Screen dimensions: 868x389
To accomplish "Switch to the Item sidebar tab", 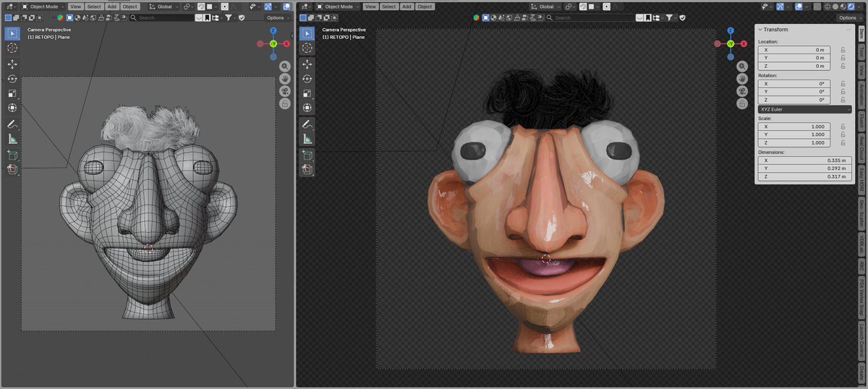I will point(861,33).
